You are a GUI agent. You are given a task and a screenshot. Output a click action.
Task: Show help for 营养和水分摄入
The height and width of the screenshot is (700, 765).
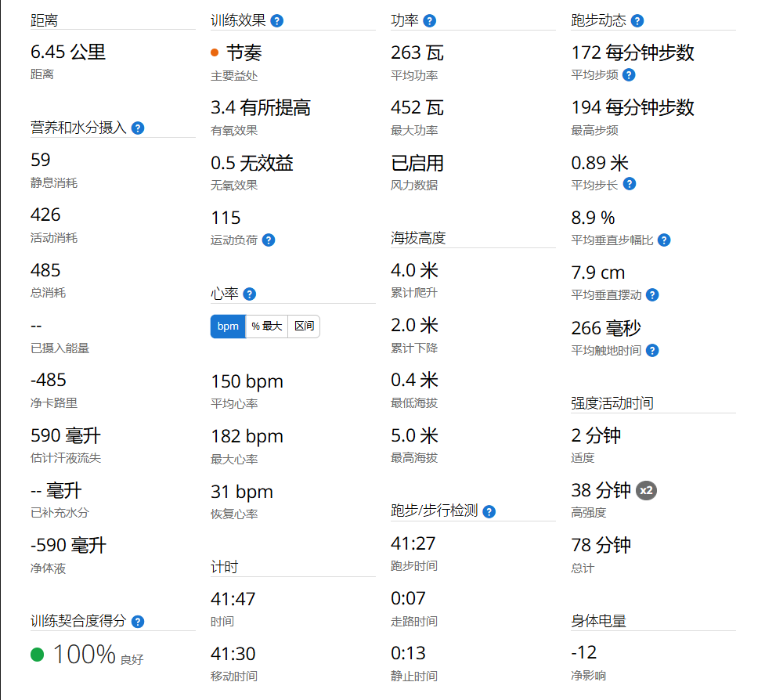tap(138, 128)
